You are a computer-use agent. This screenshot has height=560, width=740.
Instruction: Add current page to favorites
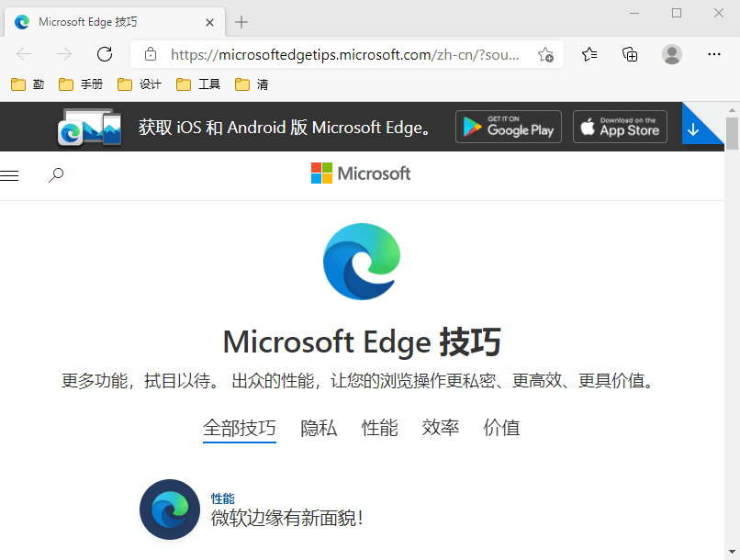click(546, 54)
